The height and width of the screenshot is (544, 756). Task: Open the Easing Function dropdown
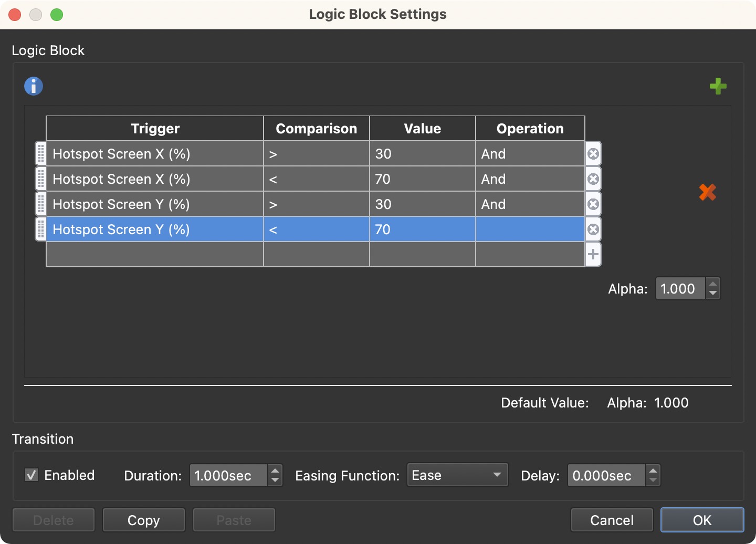click(457, 475)
